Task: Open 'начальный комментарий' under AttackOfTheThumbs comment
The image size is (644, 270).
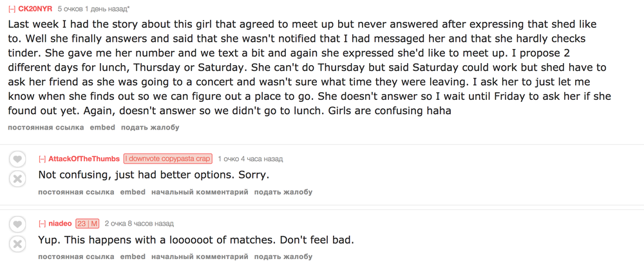Action: coord(200,192)
